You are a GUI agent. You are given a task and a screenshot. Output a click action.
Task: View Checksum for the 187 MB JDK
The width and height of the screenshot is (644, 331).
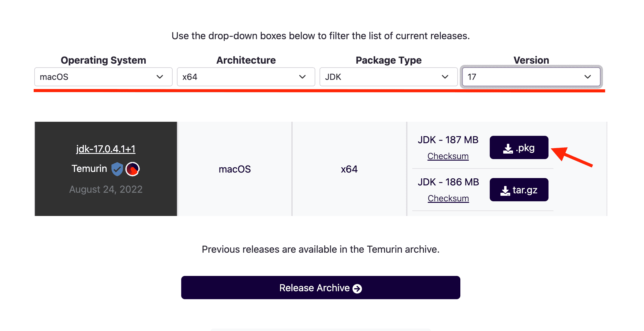click(x=448, y=156)
